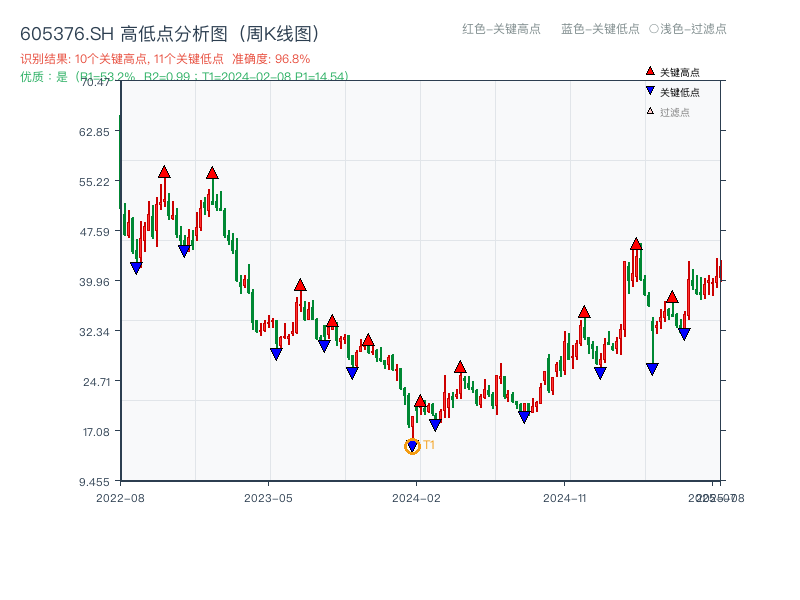This screenshot has height=600, width=800.
Task: Click the 2024-02 x-axis label
Action: pyautogui.click(x=416, y=498)
